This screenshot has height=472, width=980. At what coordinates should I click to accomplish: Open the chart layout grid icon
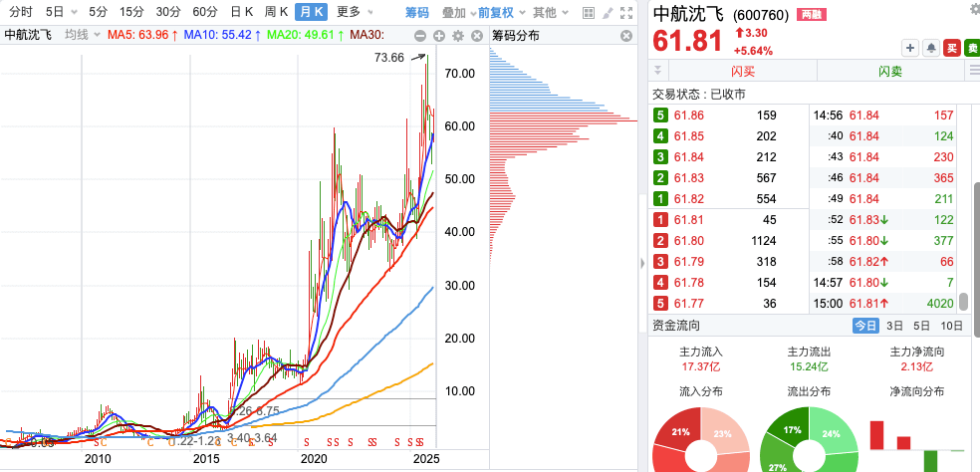coord(589,12)
